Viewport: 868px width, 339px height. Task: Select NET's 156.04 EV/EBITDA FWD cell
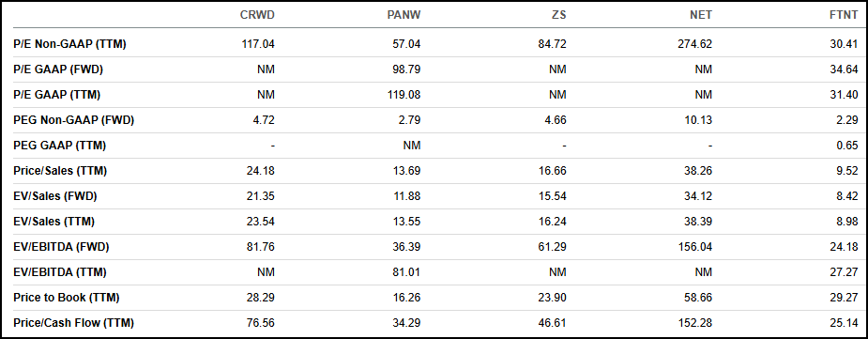pyautogui.click(x=694, y=247)
